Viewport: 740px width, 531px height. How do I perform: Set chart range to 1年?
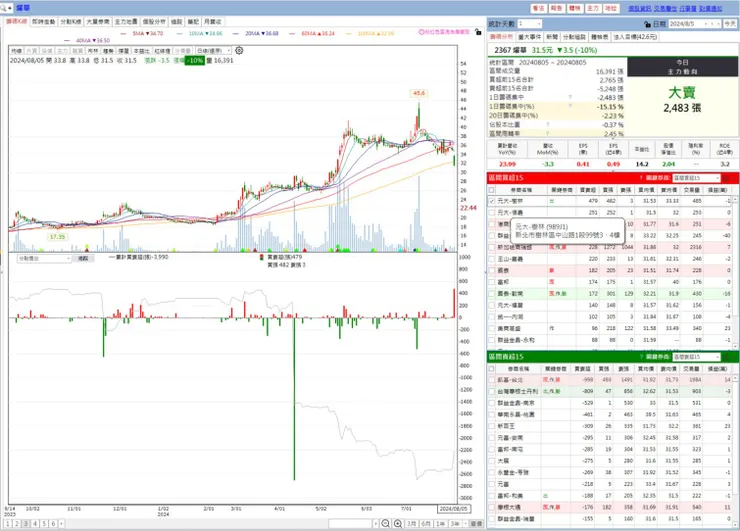click(x=440, y=523)
